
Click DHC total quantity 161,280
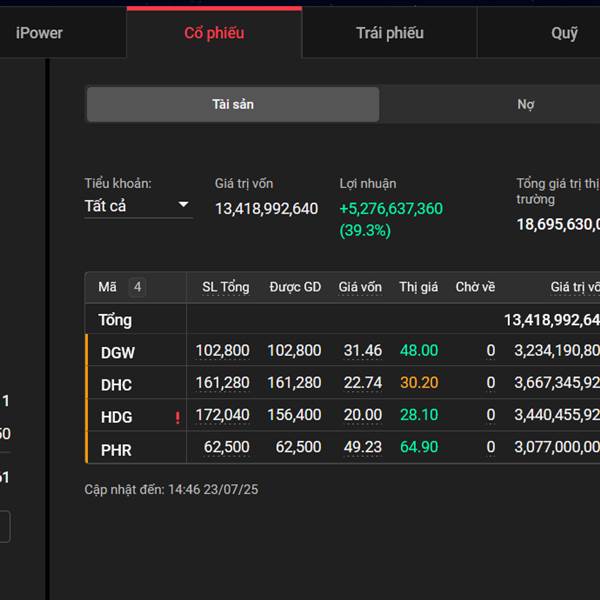pos(222,383)
